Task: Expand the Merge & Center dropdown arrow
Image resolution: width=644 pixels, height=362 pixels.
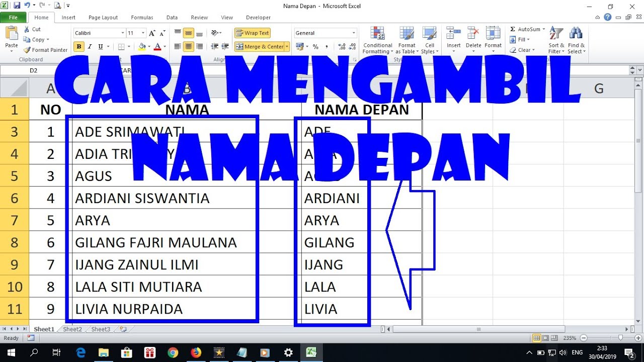Action: tap(287, 47)
